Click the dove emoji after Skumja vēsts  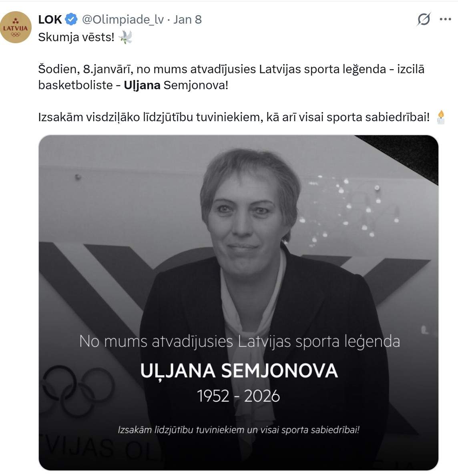point(125,37)
